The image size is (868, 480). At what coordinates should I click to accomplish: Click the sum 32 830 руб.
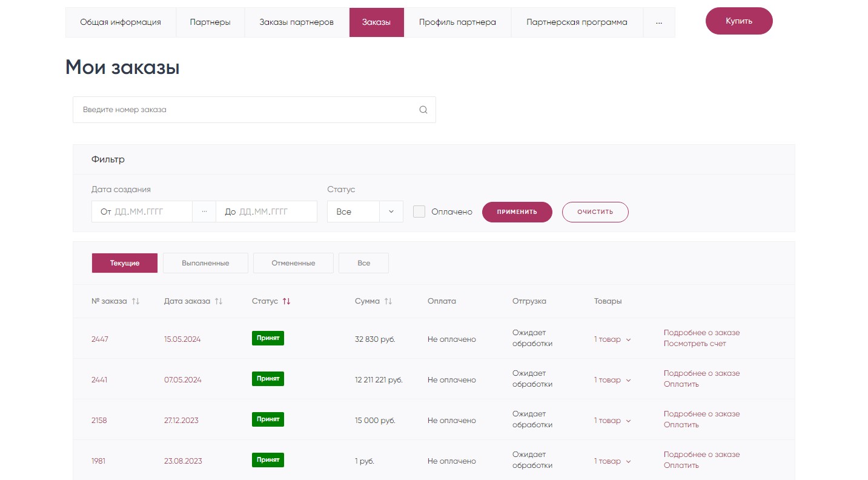point(375,339)
